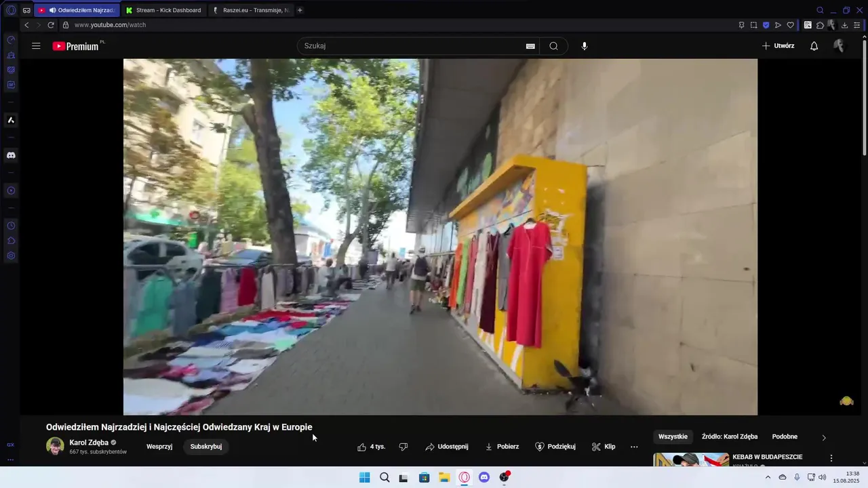
Task: Click the video player area
Action: tap(440, 237)
